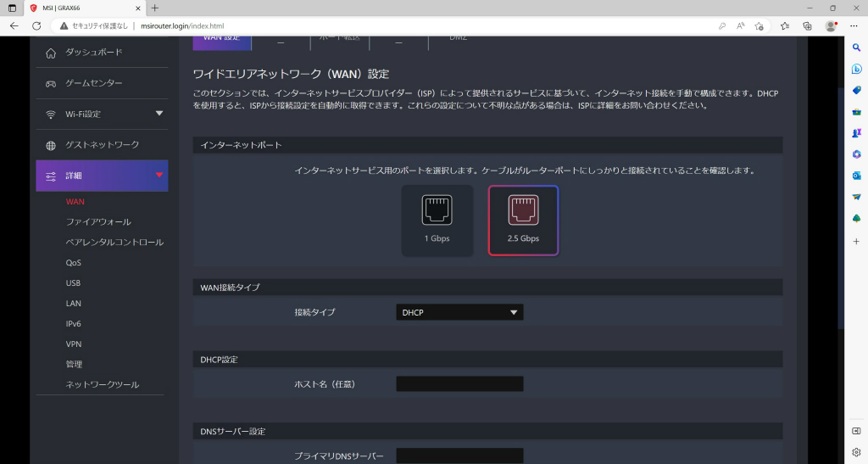The width and height of the screenshot is (868, 464).
Task: Open Edge settings and more menu
Action: (x=854, y=26)
